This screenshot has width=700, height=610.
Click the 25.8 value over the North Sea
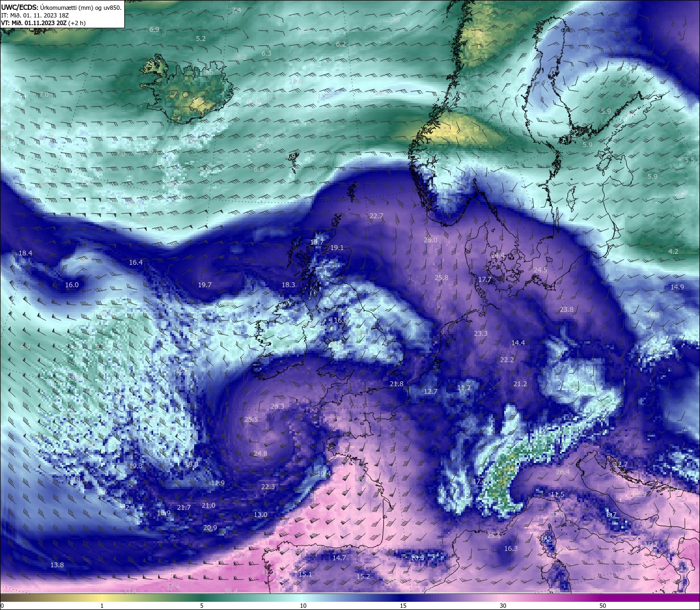tap(441, 278)
